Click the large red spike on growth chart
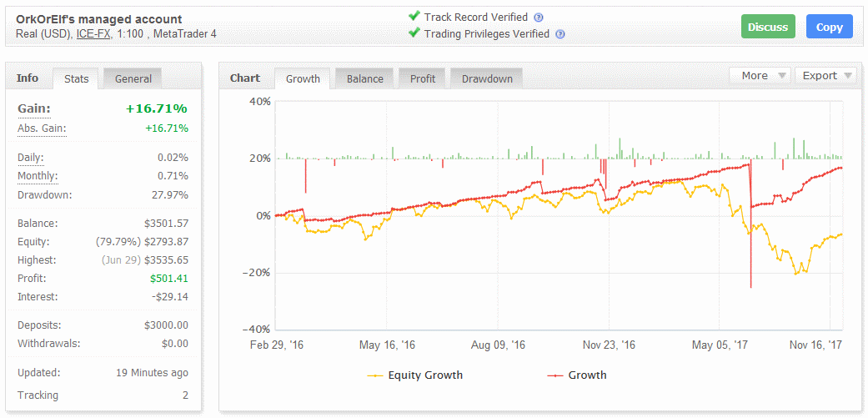This screenshot has height=418, width=868. (x=751, y=250)
